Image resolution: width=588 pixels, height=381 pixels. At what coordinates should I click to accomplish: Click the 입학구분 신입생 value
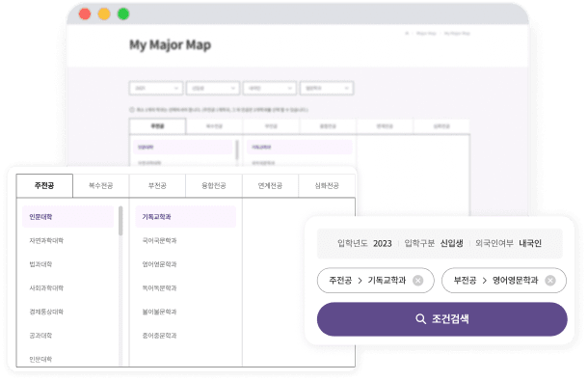point(451,243)
